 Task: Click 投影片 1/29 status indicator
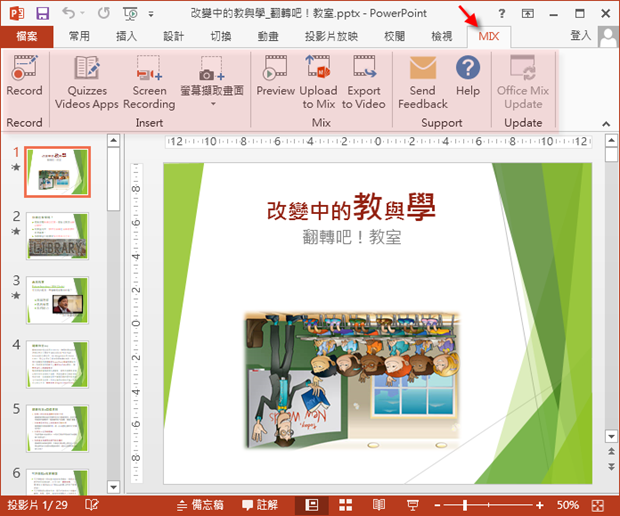point(38,505)
